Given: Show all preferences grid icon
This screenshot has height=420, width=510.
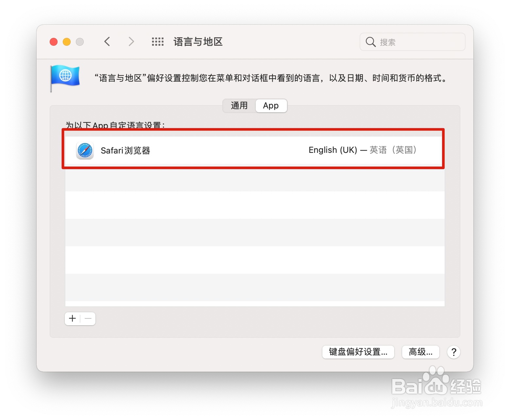Looking at the screenshot, I should coord(158,41).
